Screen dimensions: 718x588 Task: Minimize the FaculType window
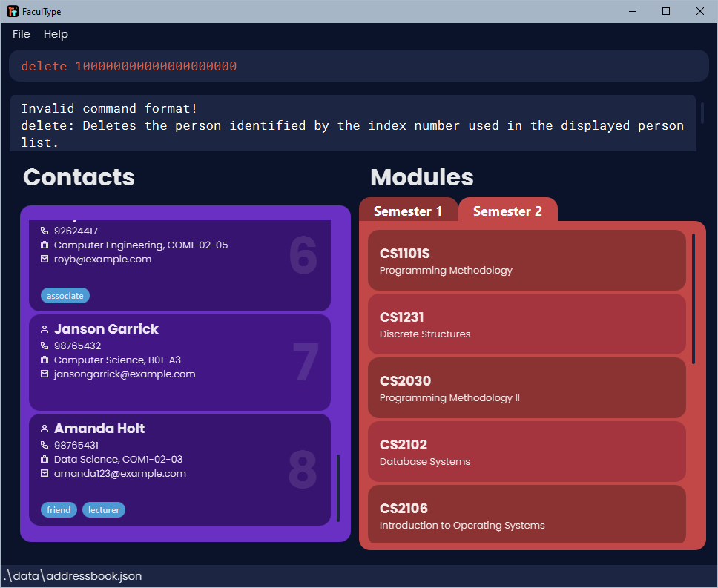click(633, 11)
